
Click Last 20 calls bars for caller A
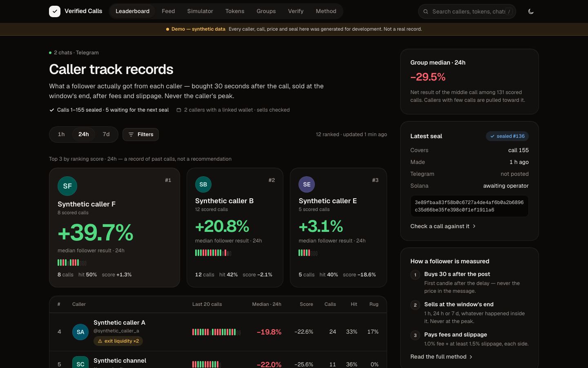click(216, 332)
